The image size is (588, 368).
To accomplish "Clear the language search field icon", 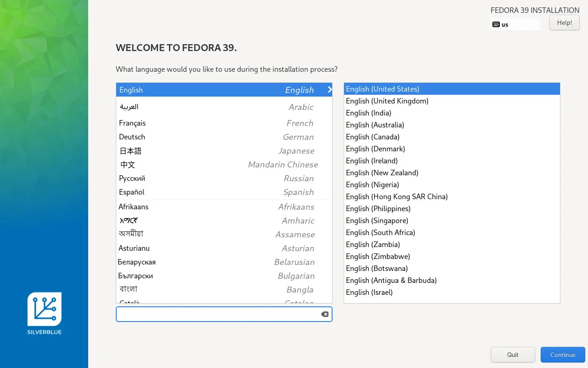I will click(x=324, y=314).
